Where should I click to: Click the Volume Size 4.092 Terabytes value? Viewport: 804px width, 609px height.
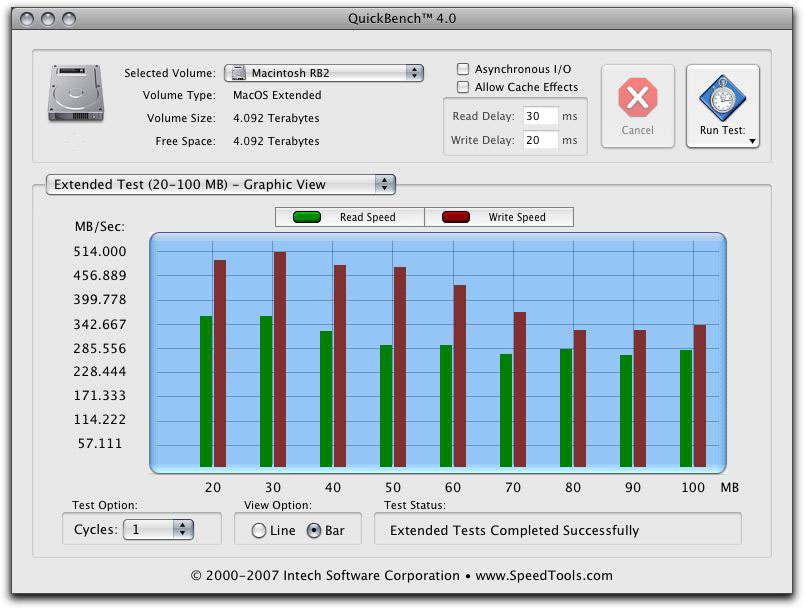(x=276, y=118)
